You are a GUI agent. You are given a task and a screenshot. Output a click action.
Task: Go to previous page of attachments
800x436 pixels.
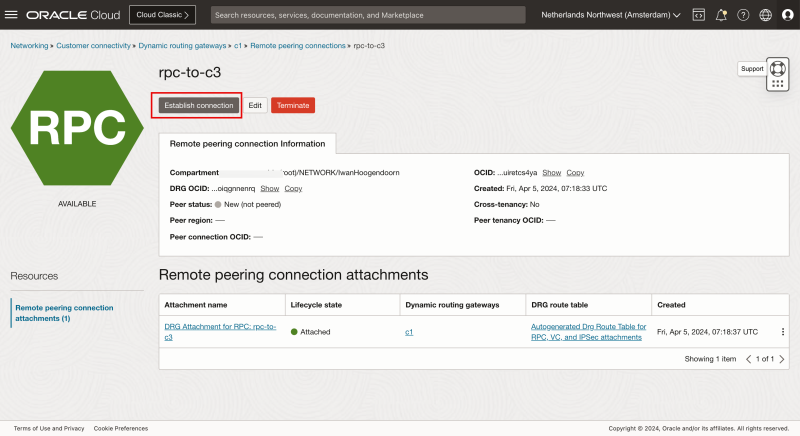[749, 358]
